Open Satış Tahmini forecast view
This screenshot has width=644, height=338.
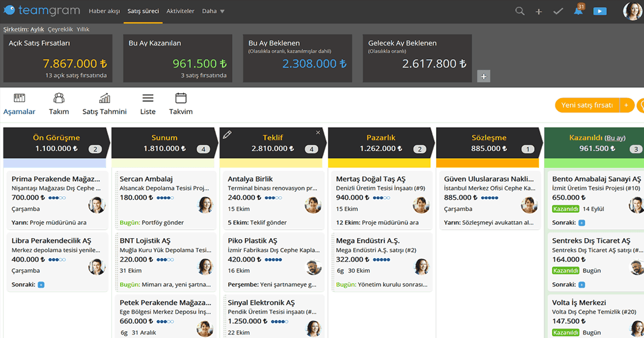[x=104, y=104]
